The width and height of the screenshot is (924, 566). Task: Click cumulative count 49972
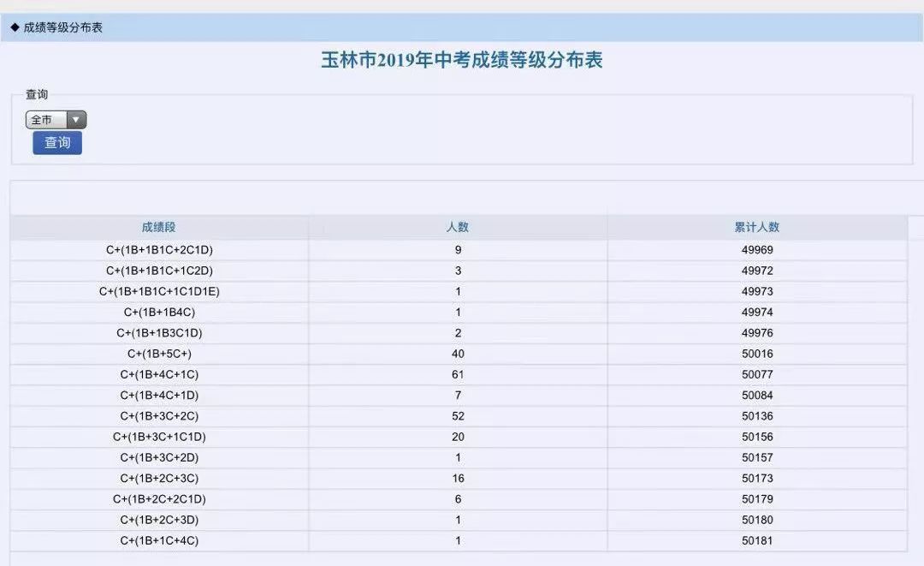757,271
